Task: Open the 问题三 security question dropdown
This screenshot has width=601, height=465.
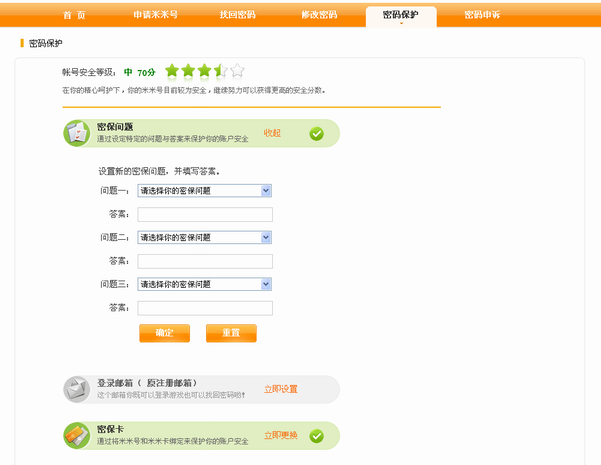Action: [x=205, y=284]
